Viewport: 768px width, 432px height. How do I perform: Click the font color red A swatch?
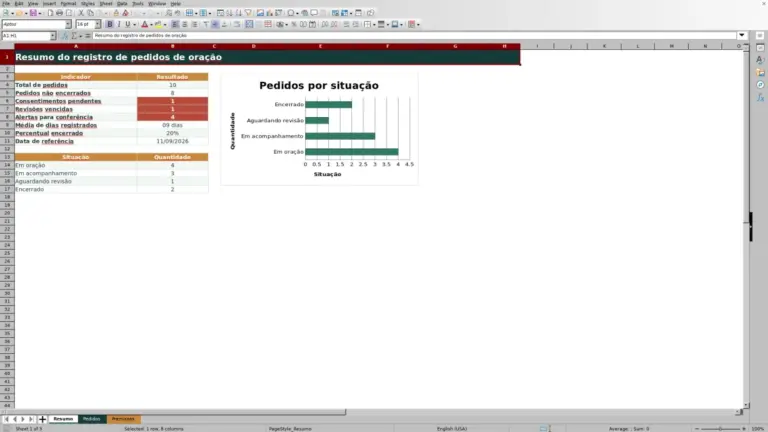144,24
